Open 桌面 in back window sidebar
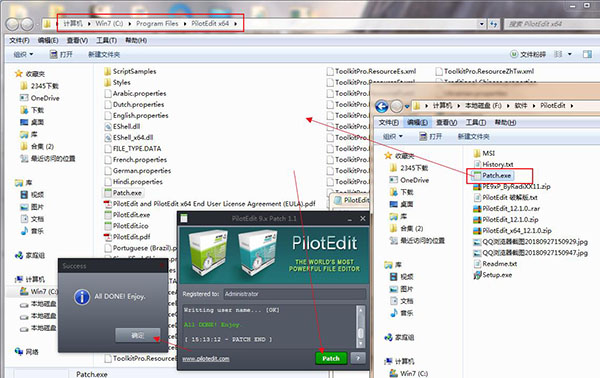The image size is (600, 378). click(x=32, y=122)
